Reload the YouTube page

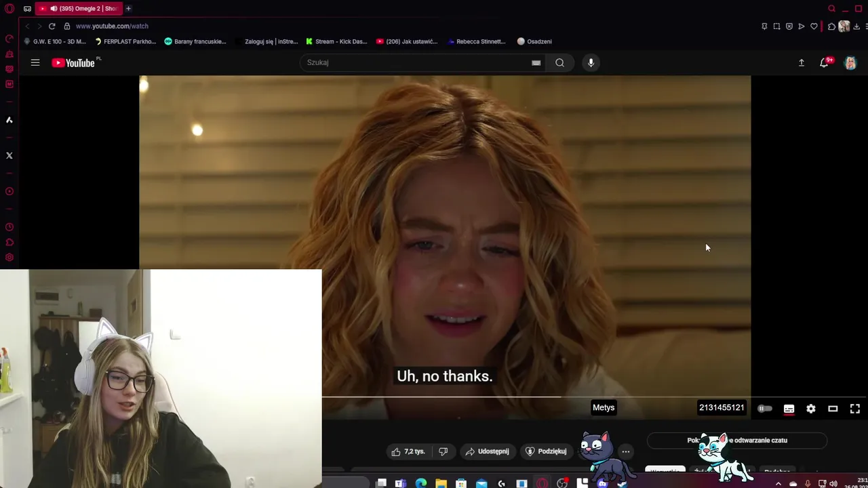coord(52,26)
